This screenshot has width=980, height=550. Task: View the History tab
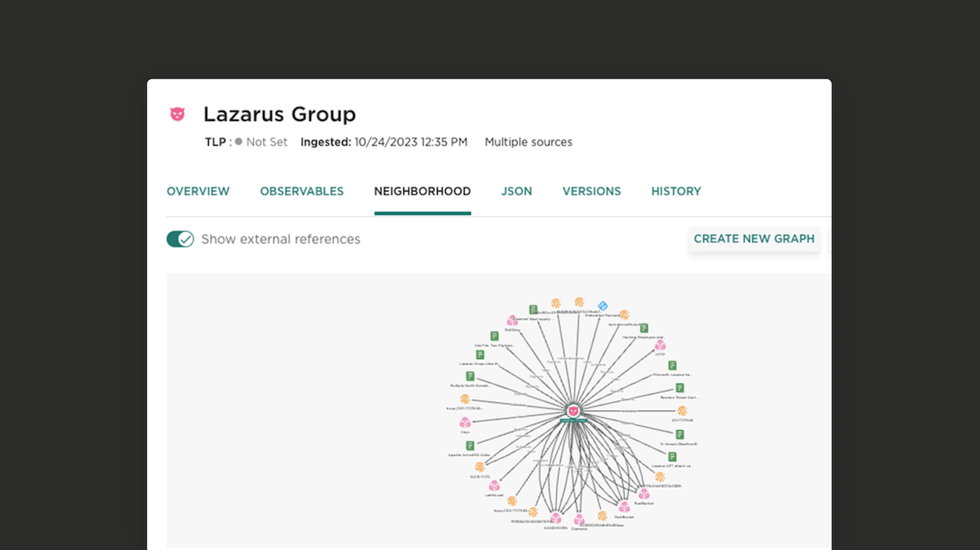[676, 191]
